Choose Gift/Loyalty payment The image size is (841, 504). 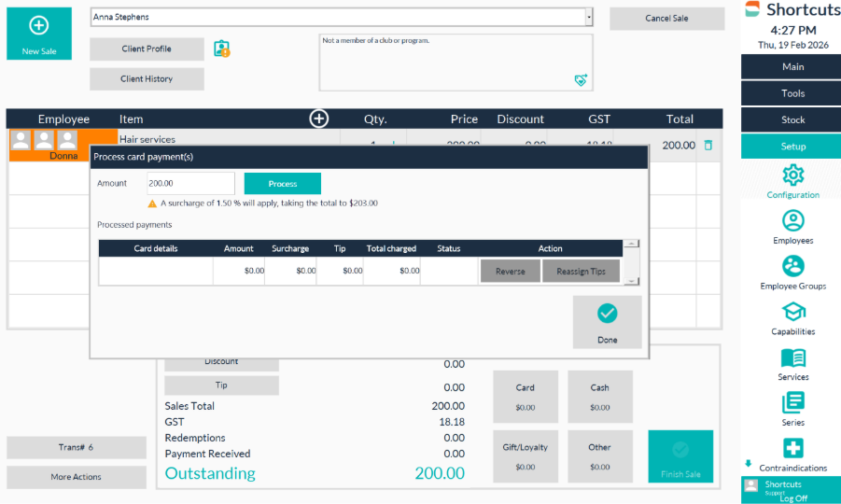pos(526,456)
